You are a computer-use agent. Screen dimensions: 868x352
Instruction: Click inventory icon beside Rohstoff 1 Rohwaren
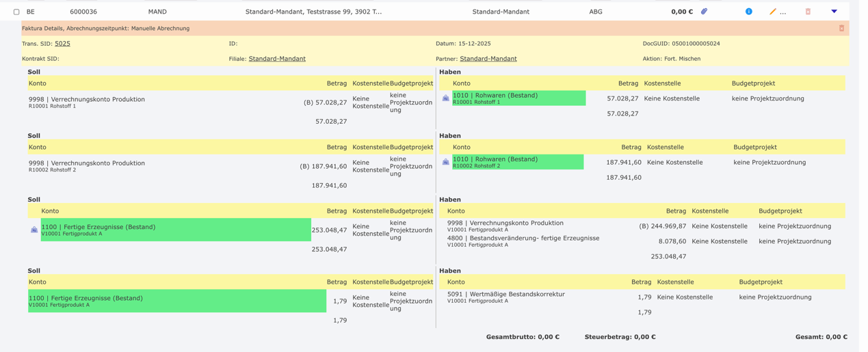click(446, 98)
